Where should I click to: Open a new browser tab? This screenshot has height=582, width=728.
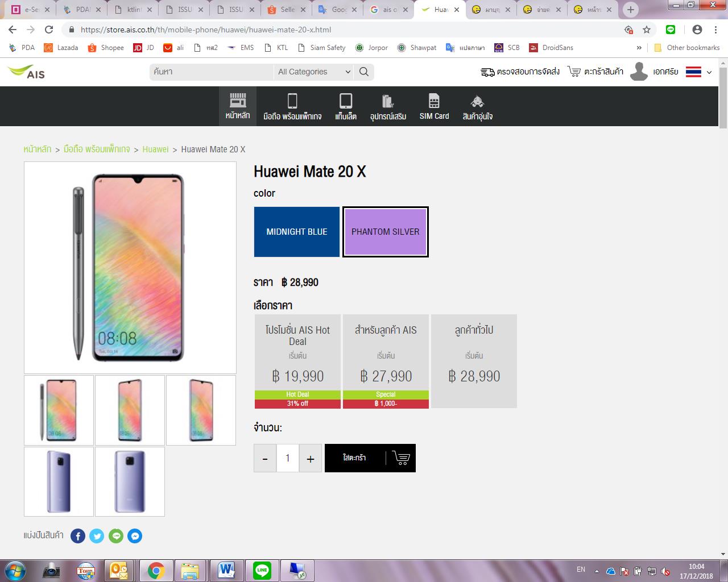630,10
